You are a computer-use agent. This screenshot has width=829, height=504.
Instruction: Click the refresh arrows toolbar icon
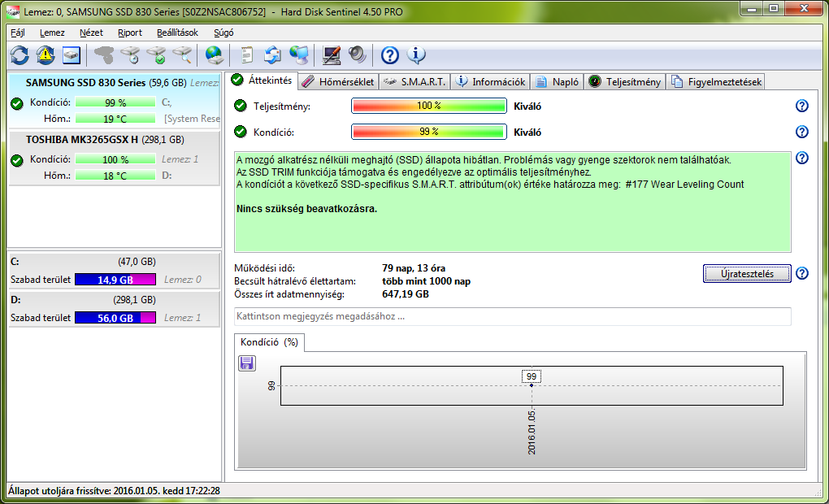tap(20, 55)
